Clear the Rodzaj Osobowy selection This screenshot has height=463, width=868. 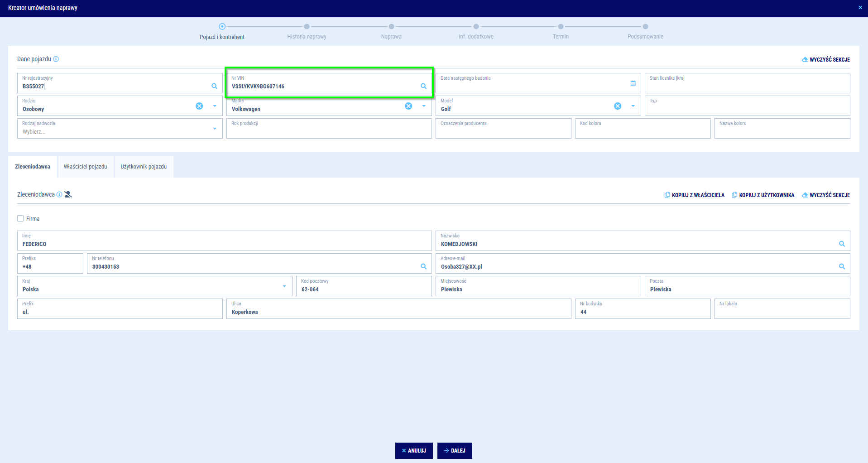pyautogui.click(x=199, y=106)
